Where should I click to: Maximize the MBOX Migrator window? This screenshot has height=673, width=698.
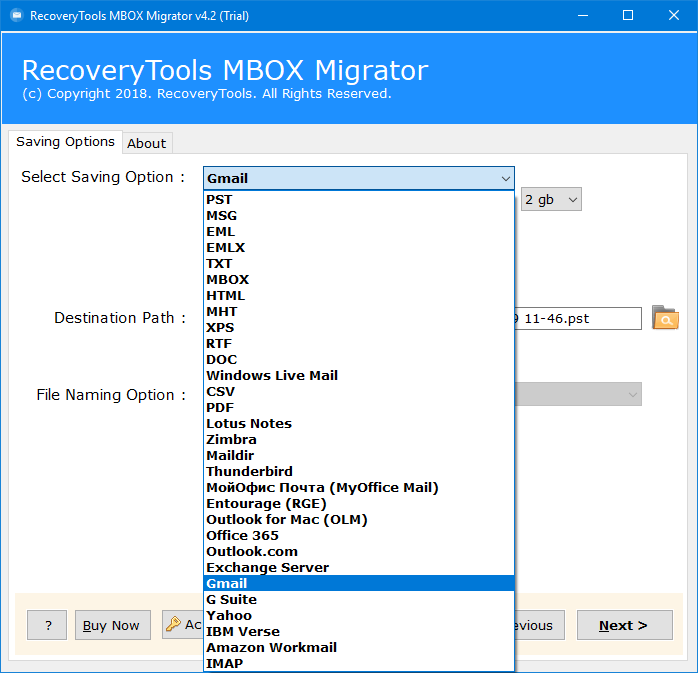pyautogui.click(x=628, y=16)
